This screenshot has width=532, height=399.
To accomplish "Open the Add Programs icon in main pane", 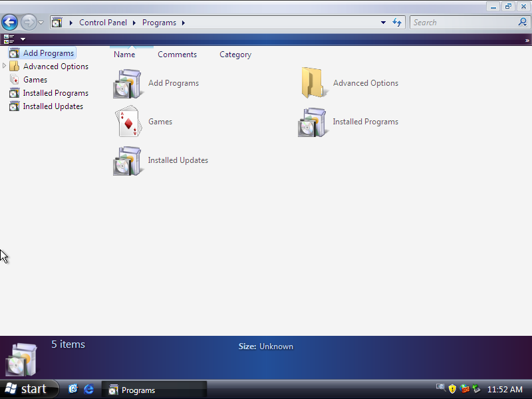I will tap(128, 84).
